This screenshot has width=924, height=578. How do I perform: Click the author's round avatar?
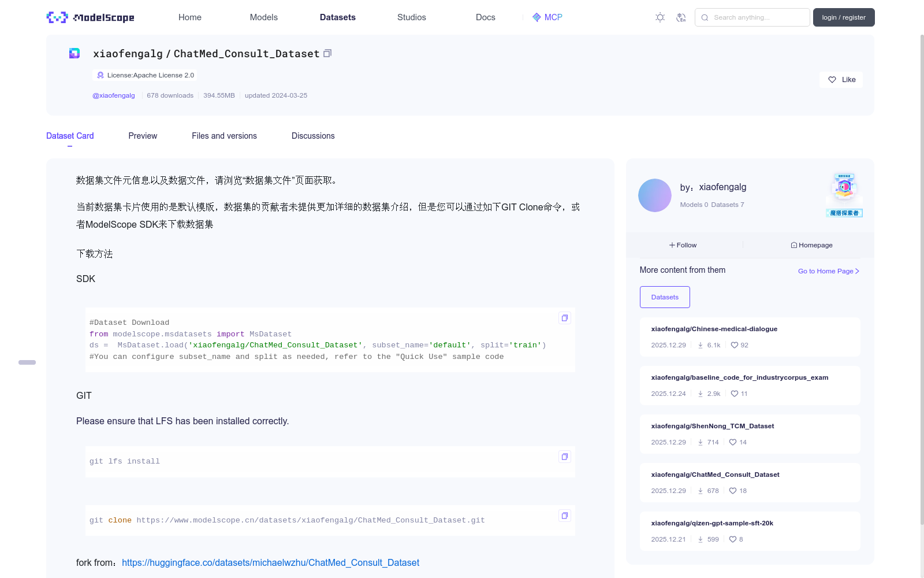655,195
